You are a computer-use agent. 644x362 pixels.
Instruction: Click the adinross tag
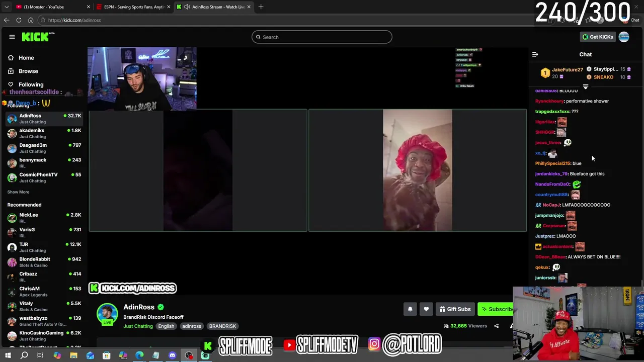[x=192, y=326]
